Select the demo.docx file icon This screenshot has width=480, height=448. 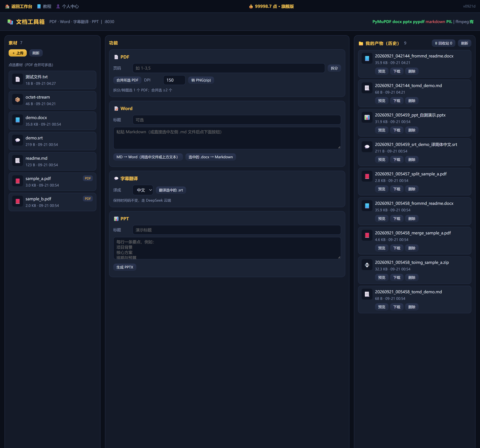click(x=18, y=120)
